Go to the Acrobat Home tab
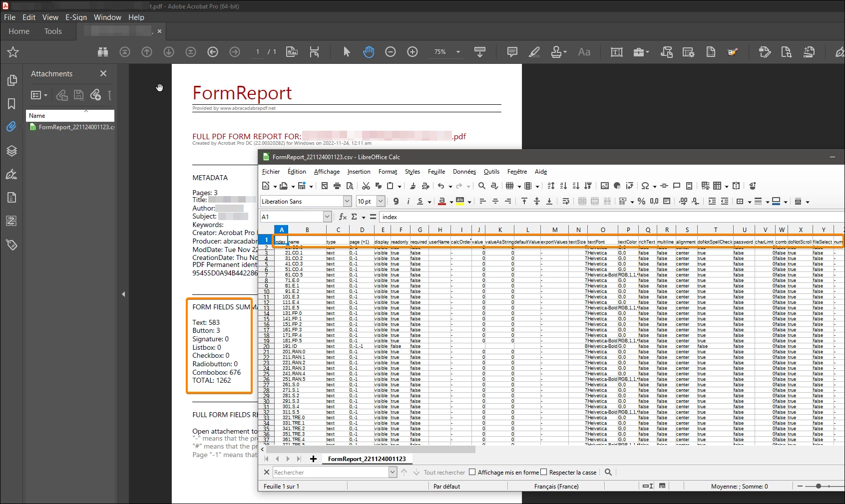Screen dimensions: 845x504 click(x=19, y=31)
